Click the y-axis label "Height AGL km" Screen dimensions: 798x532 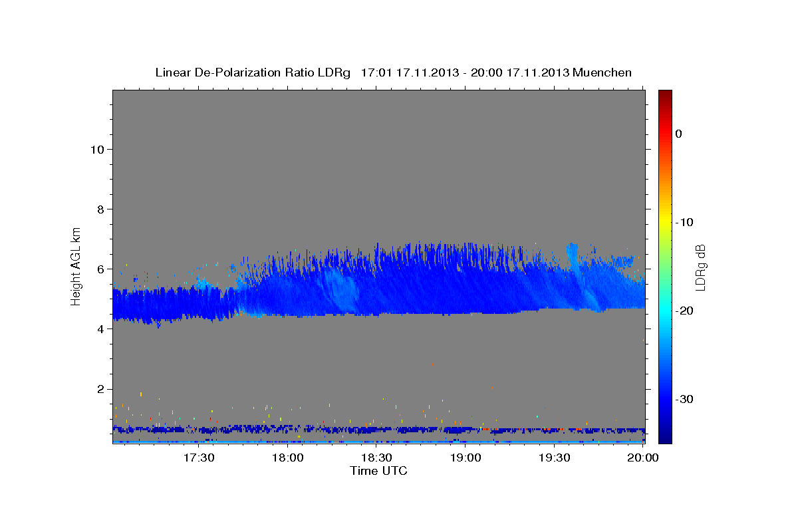[76, 266]
